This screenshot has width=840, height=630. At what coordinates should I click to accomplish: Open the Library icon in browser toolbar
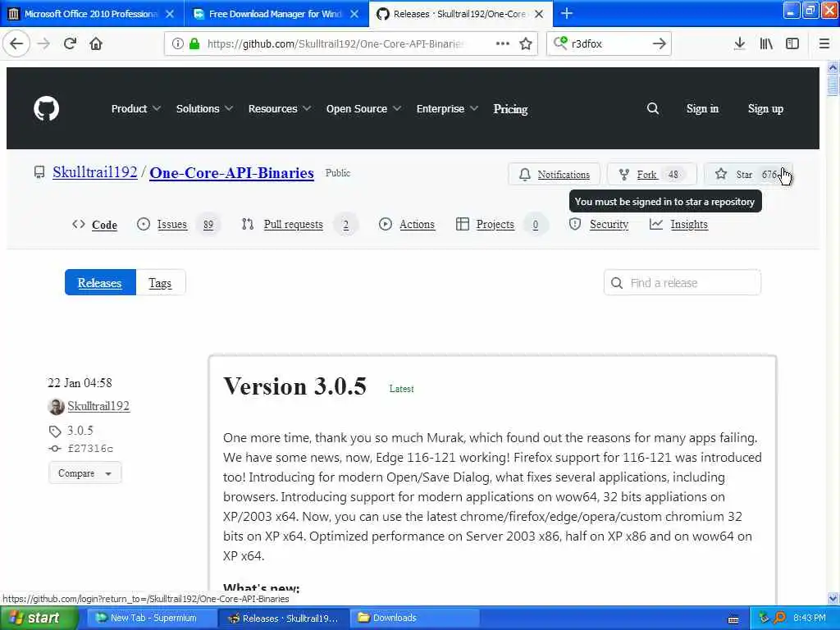coord(766,44)
